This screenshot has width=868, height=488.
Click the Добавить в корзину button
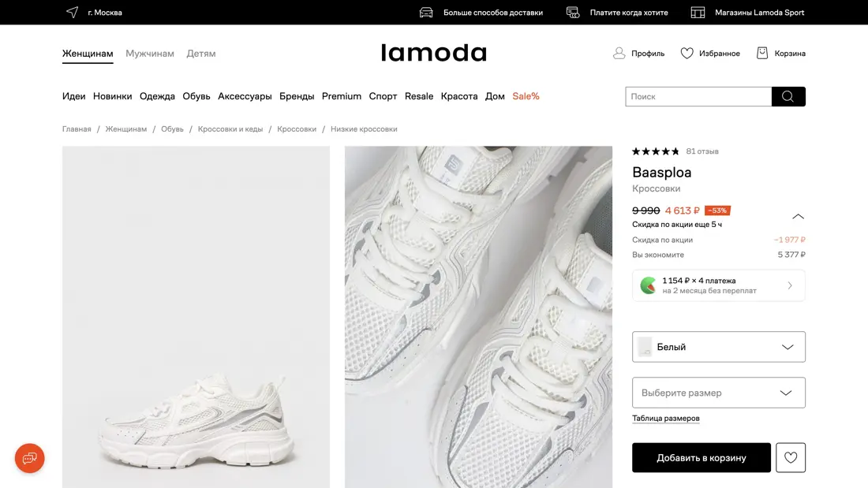tap(701, 457)
